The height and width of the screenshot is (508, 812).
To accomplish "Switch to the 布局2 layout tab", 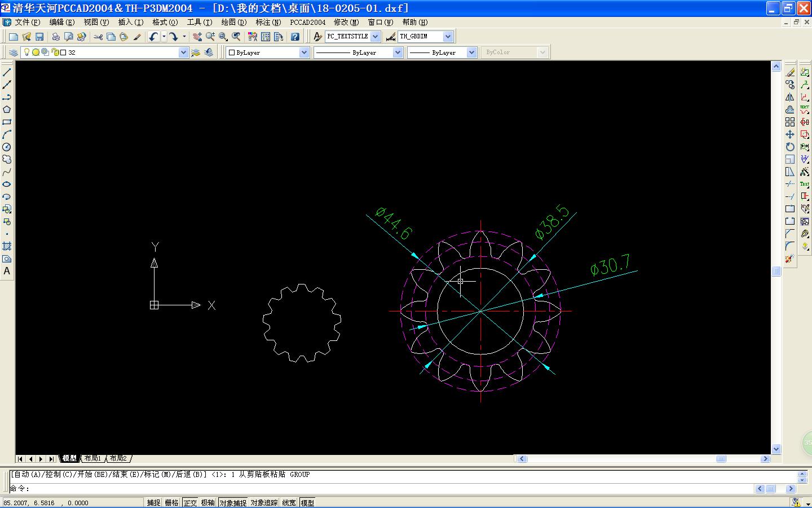I will click(x=118, y=458).
